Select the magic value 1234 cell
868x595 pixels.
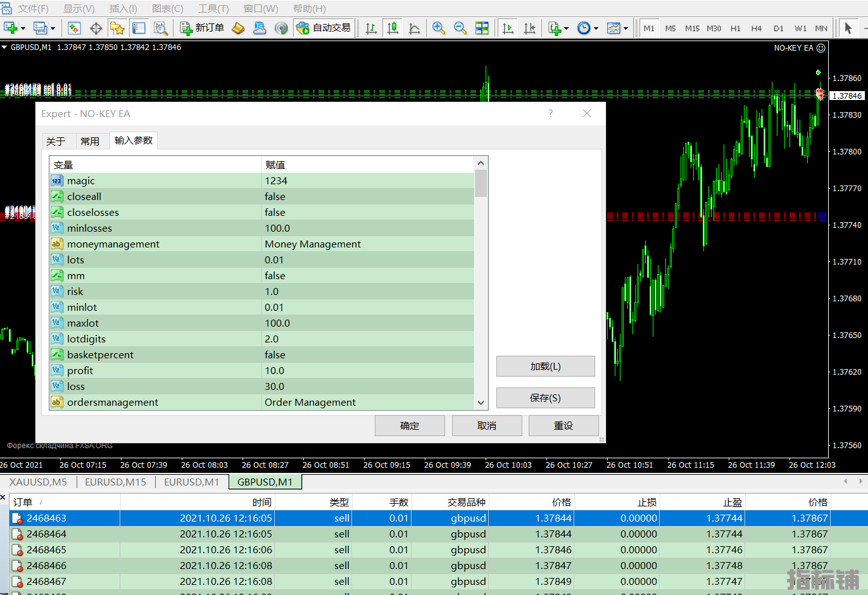click(x=368, y=180)
